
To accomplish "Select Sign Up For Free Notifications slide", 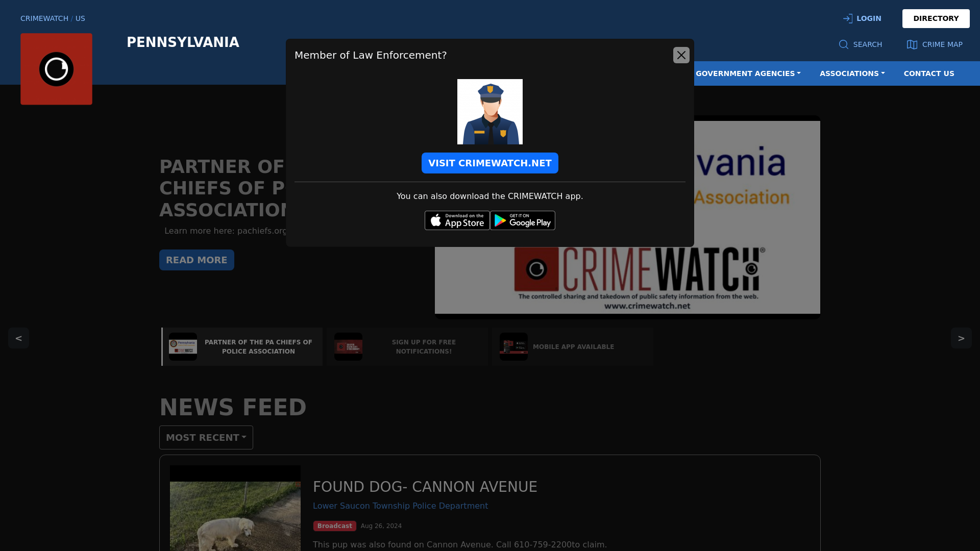I will point(407,347).
